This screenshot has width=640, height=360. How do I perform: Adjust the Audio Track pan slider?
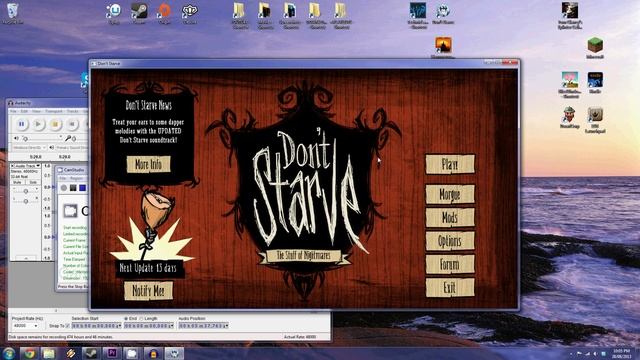tap(25, 201)
